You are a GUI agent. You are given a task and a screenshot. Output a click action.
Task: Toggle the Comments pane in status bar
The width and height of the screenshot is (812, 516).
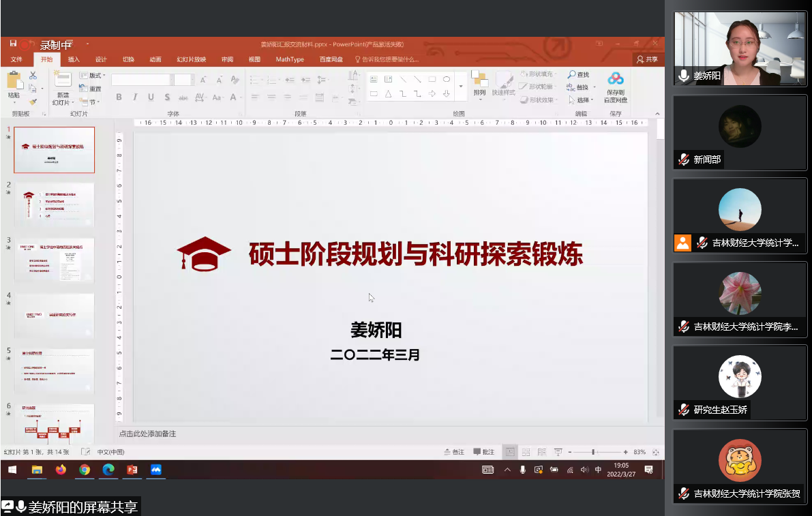[483, 452]
